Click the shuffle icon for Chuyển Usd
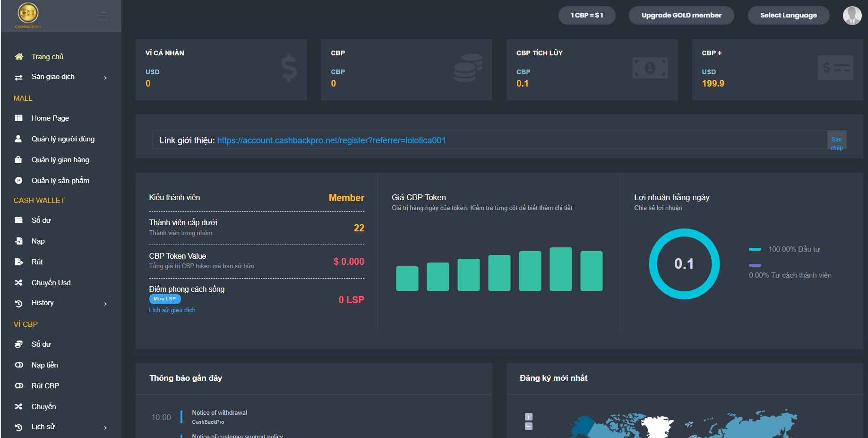This screenshot has height=438, width=868. click(19, 283)
